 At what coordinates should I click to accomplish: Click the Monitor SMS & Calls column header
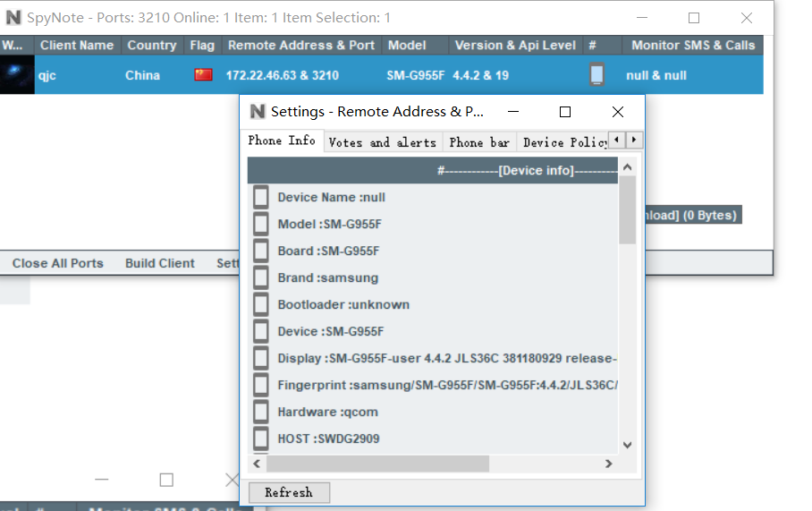pyautogui.click(x=693, y=45)
